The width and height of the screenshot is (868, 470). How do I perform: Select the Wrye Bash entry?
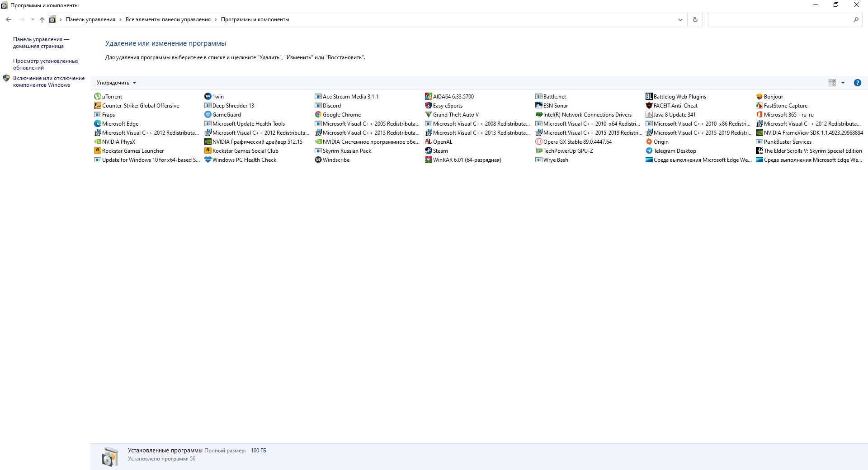coord(552,160)
